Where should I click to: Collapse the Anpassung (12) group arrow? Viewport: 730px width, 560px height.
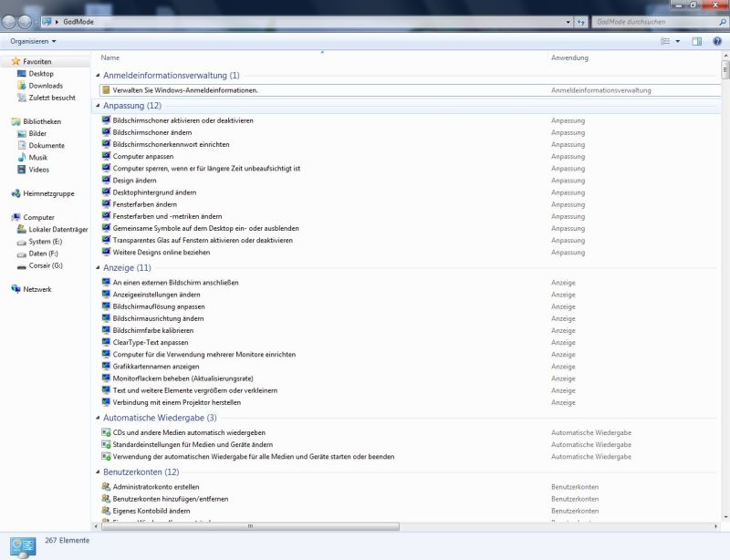[98, 106]
